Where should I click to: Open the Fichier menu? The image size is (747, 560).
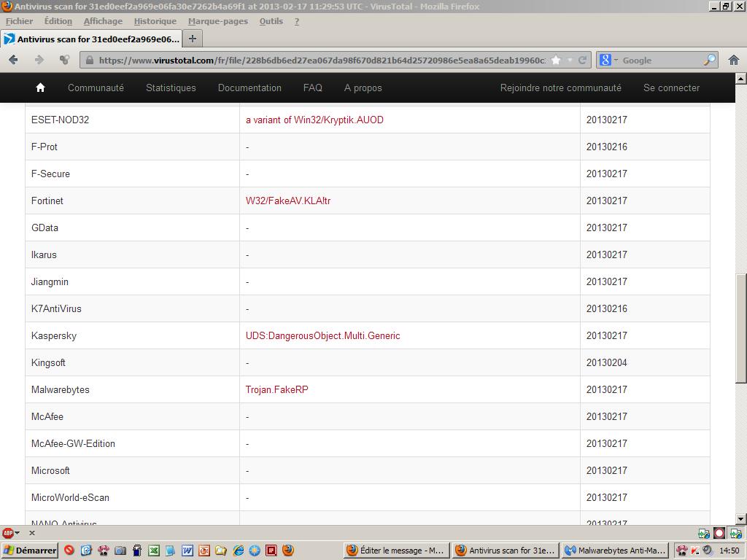[x=19, y=21]
